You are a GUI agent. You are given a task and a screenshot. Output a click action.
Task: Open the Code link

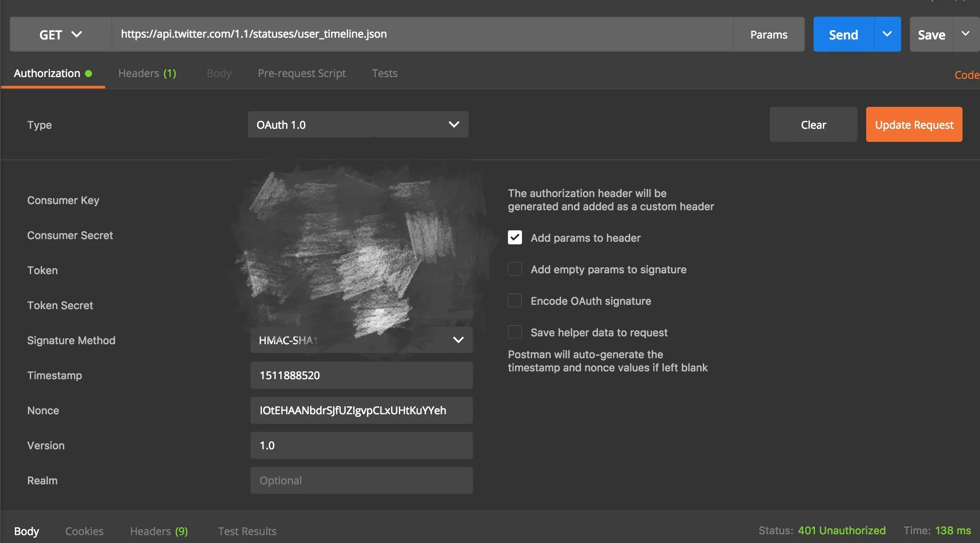[x=966, y=75]
